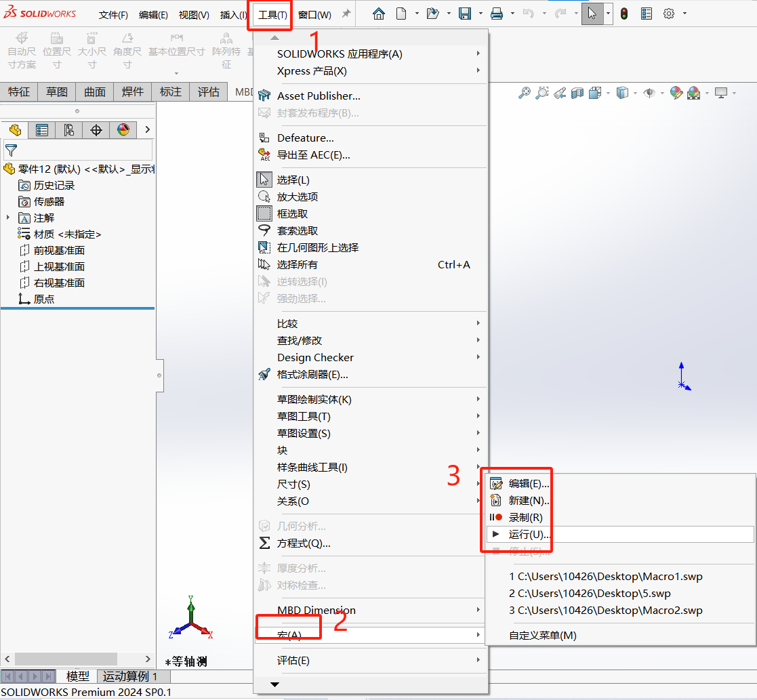Image resolution: width=757 pixels, height=700 pixels.
Task: Open the DisplayManager colorful sphere icon
Action: pyautogui.click(x=123, y=129)
